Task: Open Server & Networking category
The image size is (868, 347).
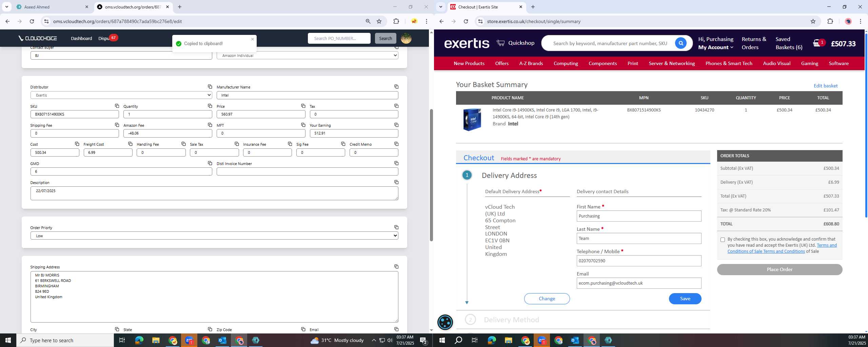Action: (x=671, y=63)
